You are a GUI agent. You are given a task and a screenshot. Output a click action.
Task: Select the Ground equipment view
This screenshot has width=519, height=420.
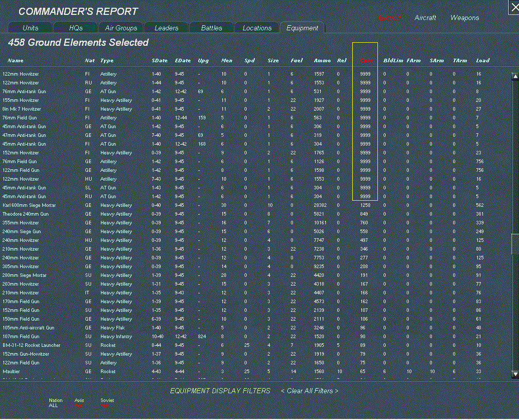pos(390,18)
